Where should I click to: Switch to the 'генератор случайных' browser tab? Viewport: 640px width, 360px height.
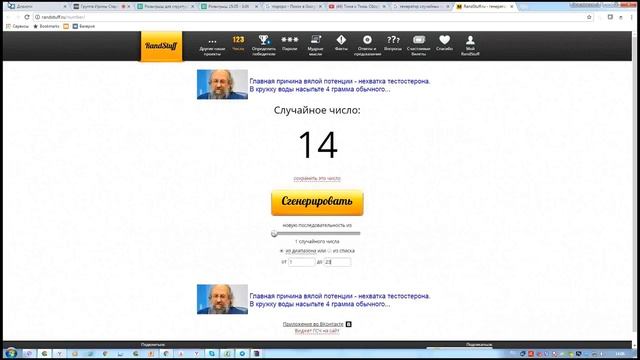pyautogui.click(x=421, y=7)
